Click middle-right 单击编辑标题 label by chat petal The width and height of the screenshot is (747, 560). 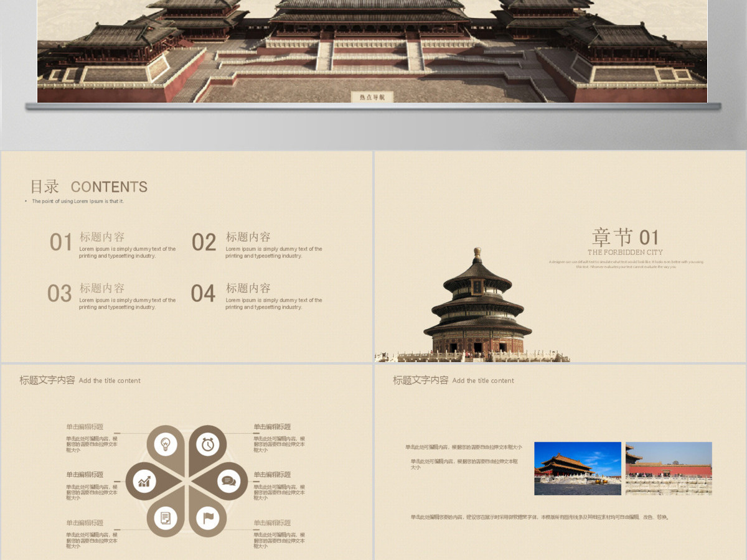coord(272,475)
